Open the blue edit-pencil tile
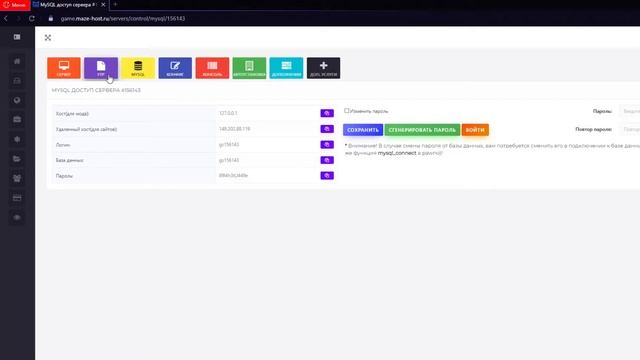 click(175, 68)
